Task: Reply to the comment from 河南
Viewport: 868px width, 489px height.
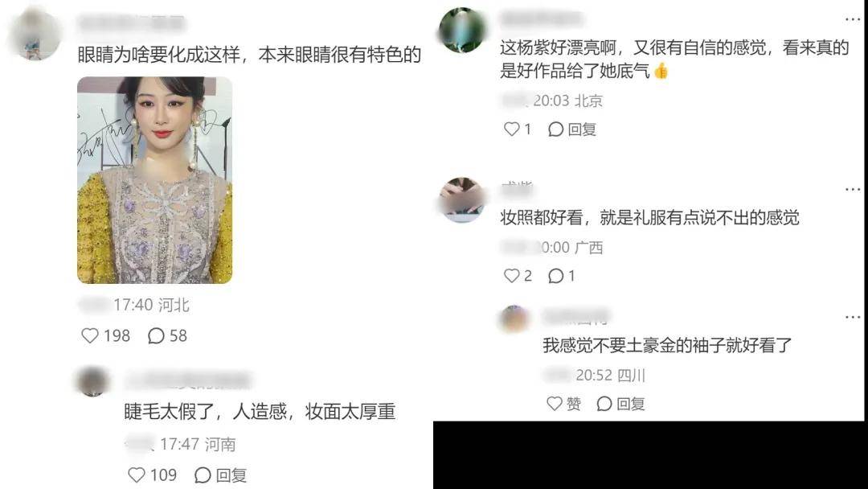Action: [x=220, y=475]
